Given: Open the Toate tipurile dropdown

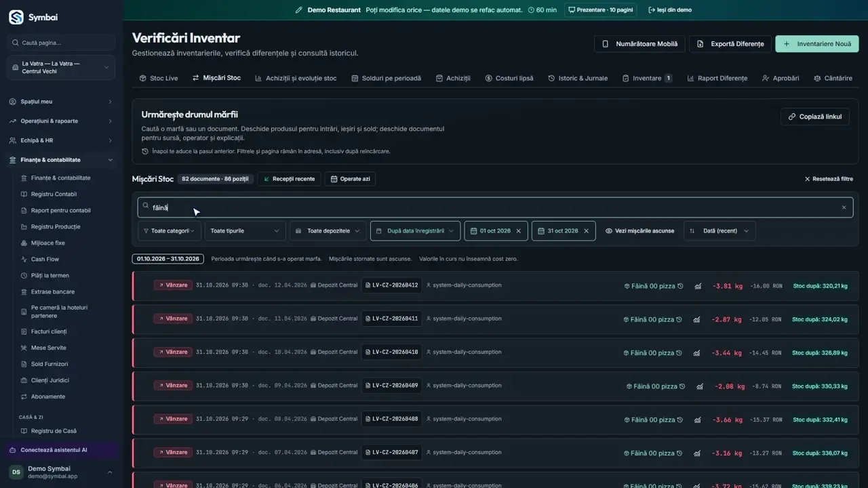Looking at the screenshot, I should (245, 231).
